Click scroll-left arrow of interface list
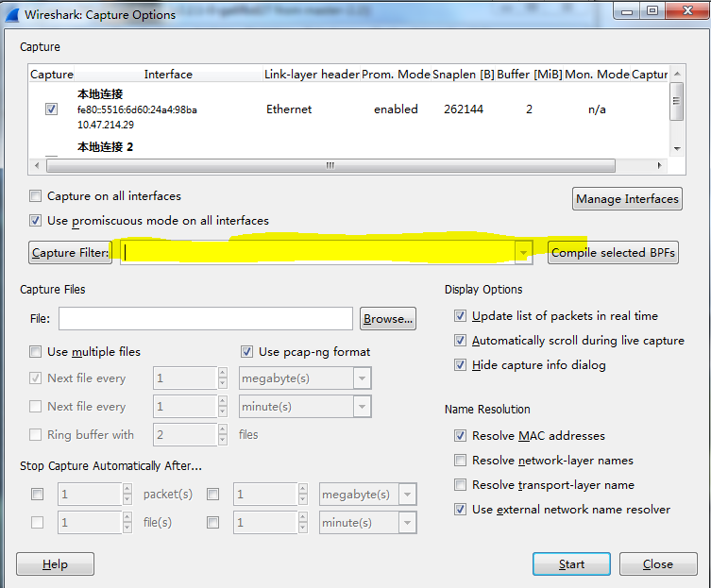Image resolution: width=711 pixels, height=588 pixels. (37, 165)
